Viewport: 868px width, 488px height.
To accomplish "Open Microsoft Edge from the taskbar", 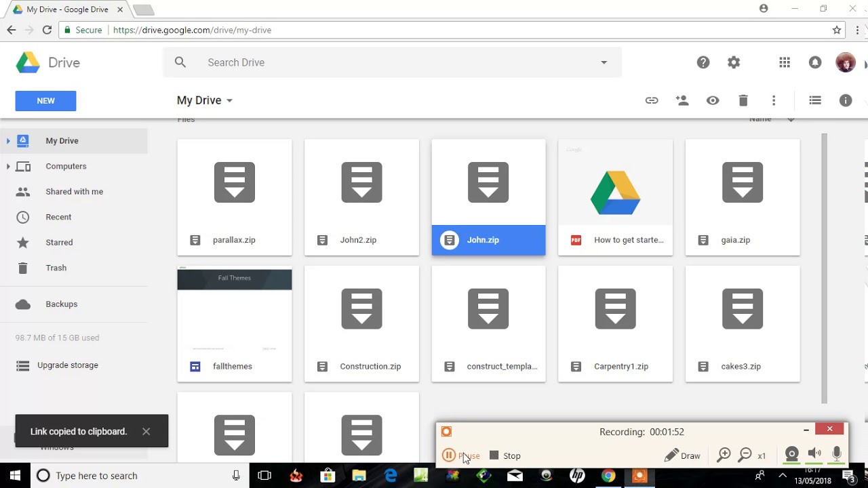I will (x=391, y=476).
